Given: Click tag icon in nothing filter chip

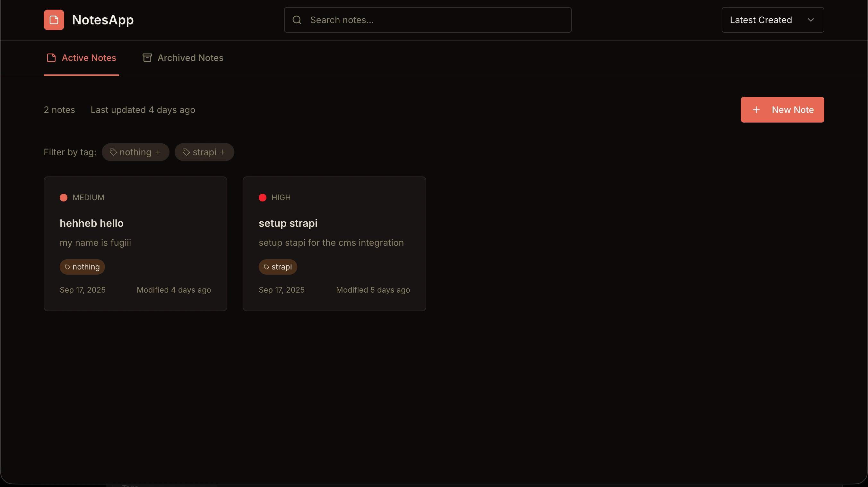Looking at the screenshot, I should coord(113,152).
